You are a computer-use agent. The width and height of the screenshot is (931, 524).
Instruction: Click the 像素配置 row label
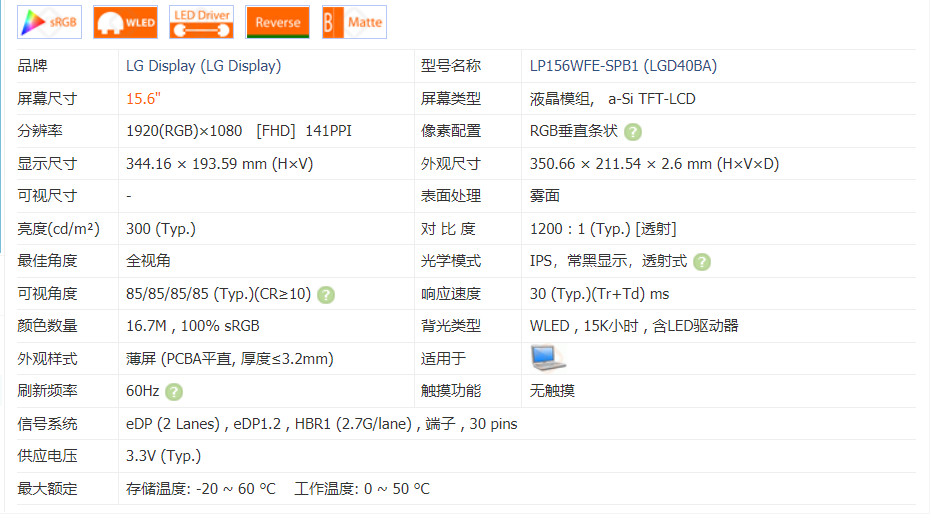451,131
